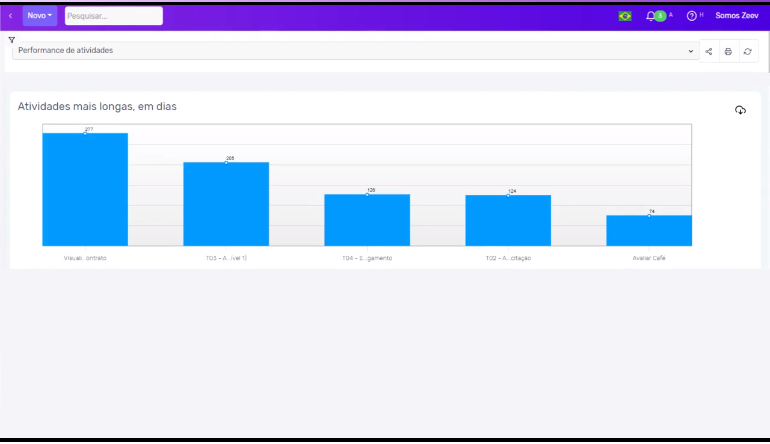This screenshot has width=770, height=444.
Task: Click the tallest bar with value 277
Action: pos(85,189)
